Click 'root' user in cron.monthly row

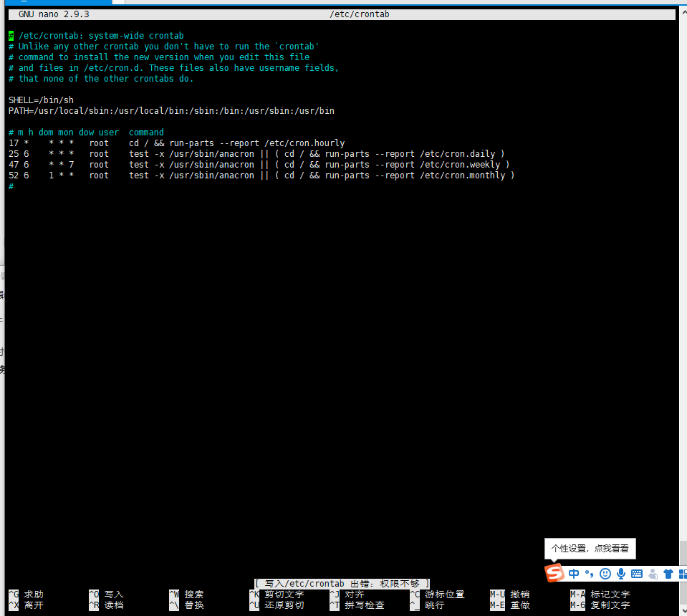[x=99, y=175]
